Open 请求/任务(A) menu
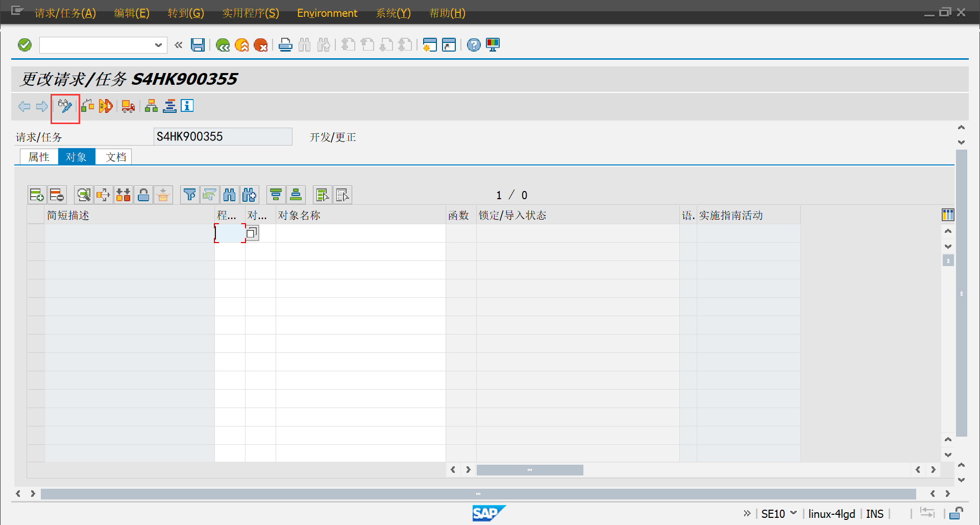 65,13
